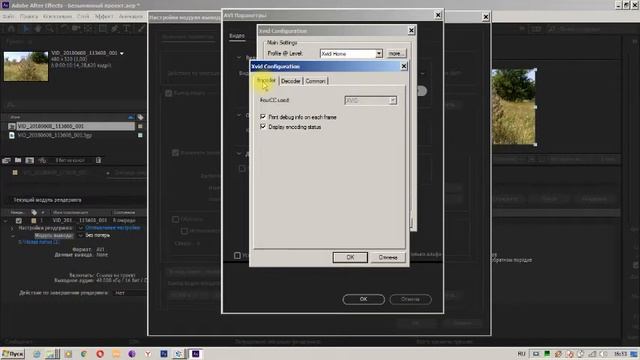Viewport: 640px width, 360px height.
Task: Open Photoshop from the taskbar
Action: pyautogui.click(x=164, y=354)
